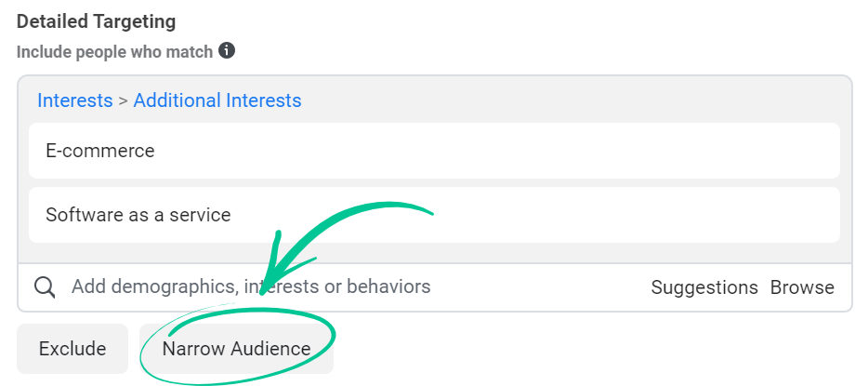The image size is (868, 386).
Task: Select the E-commerce interest row
Action: (434, 151)
